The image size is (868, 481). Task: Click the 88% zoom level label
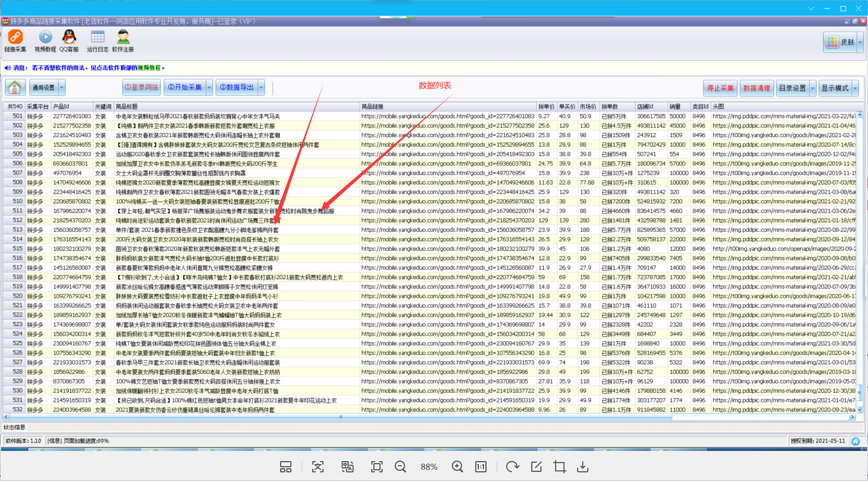tap(429, 467)
